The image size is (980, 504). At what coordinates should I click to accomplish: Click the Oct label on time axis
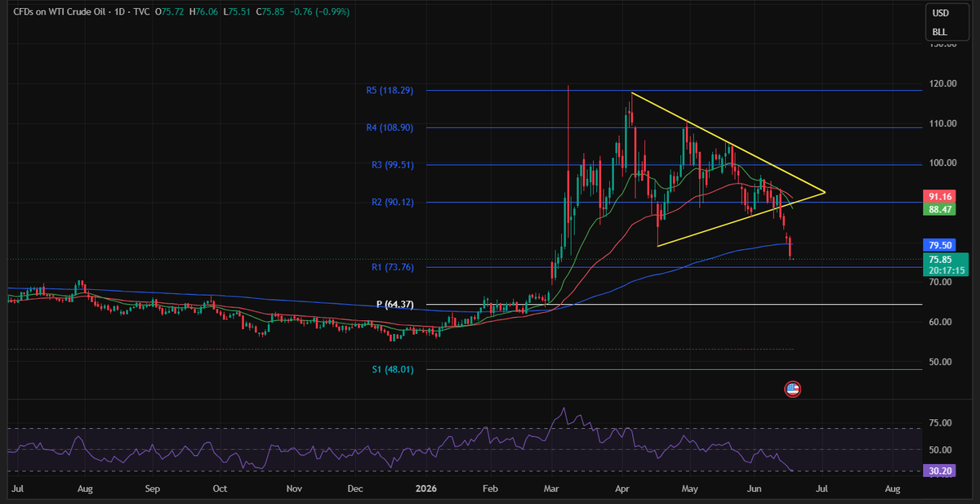point(220,489)
